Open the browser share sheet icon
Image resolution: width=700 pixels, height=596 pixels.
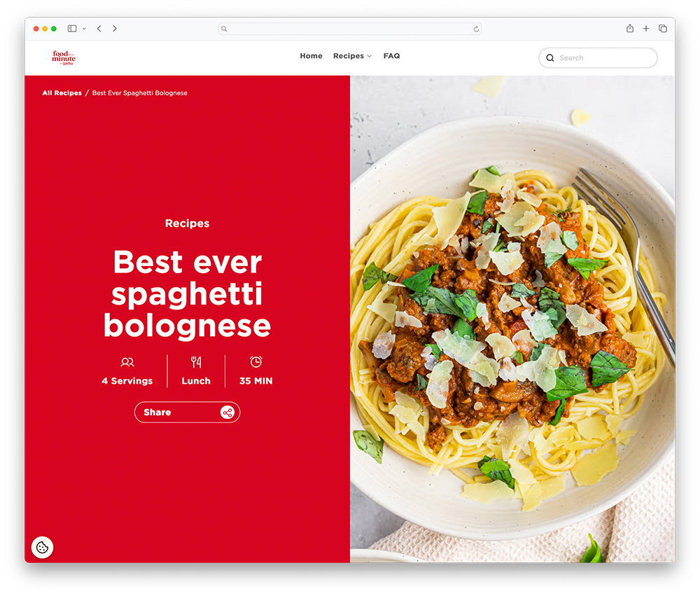630,29
